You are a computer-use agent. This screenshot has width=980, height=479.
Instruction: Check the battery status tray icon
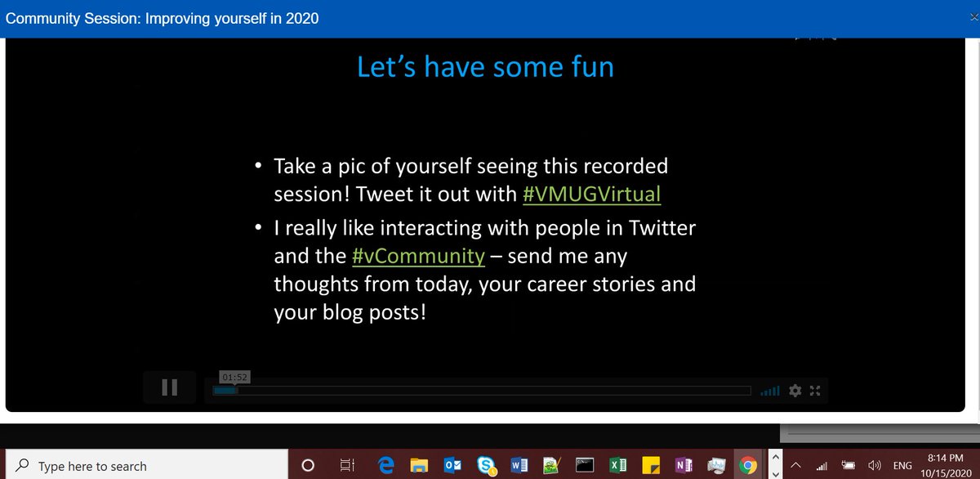[848, 466]
